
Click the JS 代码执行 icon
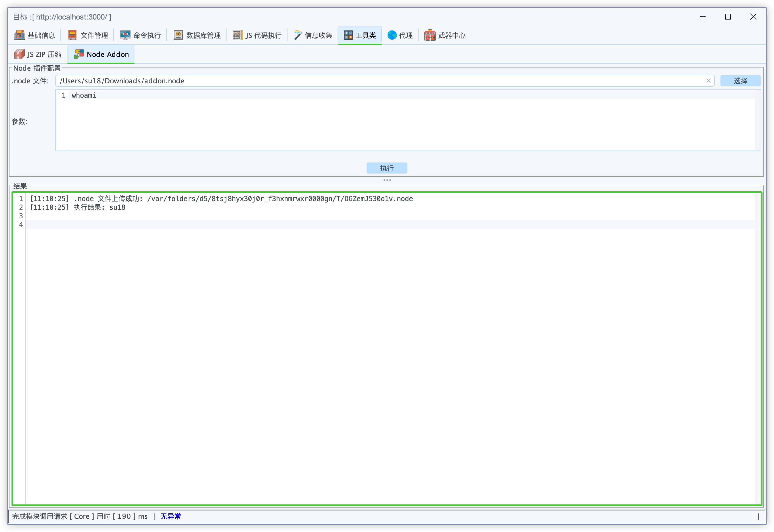(237, 35)
